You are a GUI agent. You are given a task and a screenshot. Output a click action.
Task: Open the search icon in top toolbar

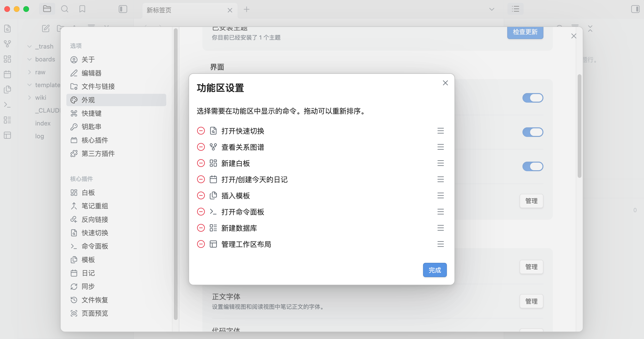tap(65, 9)
